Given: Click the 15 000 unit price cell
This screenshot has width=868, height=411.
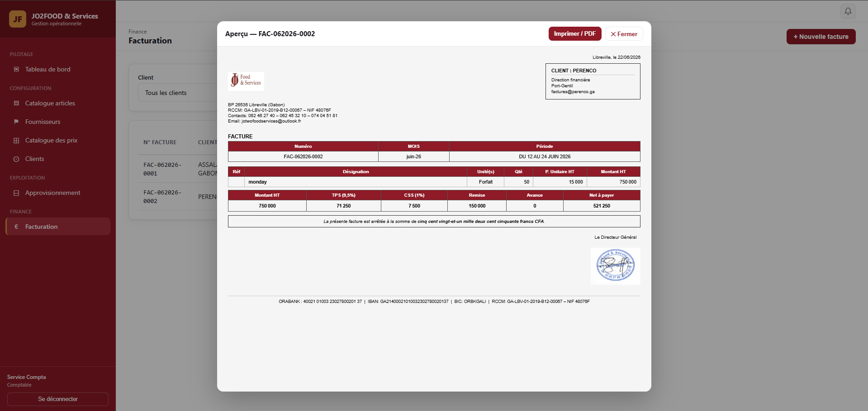Looking at the screenshot, I should [560, 182].
